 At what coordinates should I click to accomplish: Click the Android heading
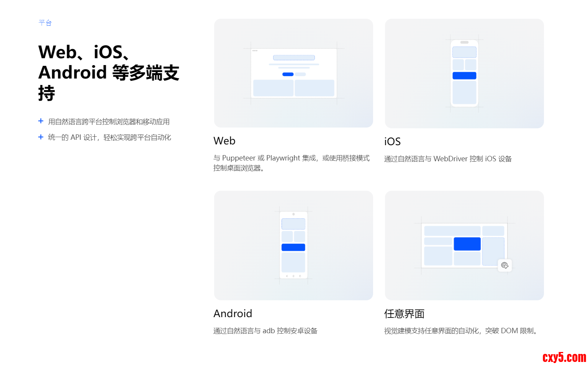tap(233, 314)
